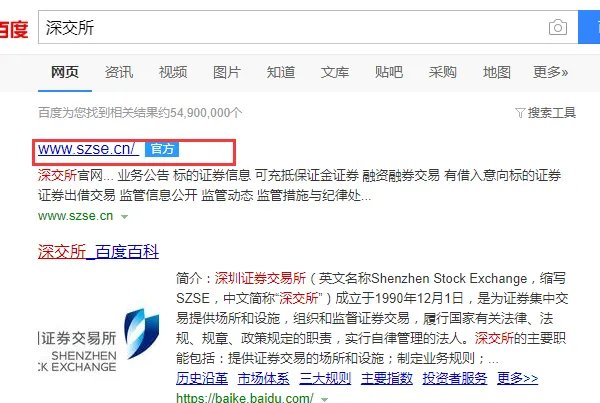600x403 pixels.
Task: Expand dropdown arrow next to www.szse.cn
Action: click(124, 217)
